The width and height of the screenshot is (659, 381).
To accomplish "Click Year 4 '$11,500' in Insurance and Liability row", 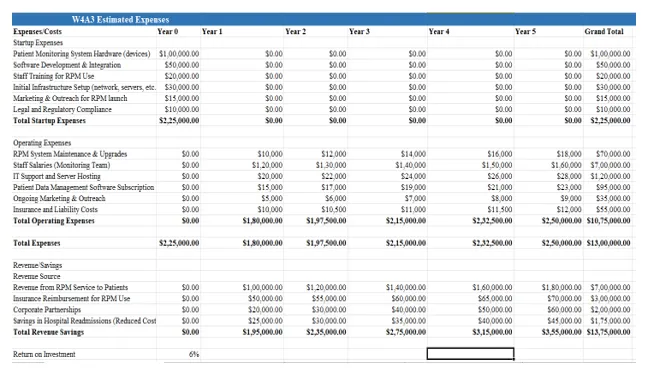I will (500, 210).
